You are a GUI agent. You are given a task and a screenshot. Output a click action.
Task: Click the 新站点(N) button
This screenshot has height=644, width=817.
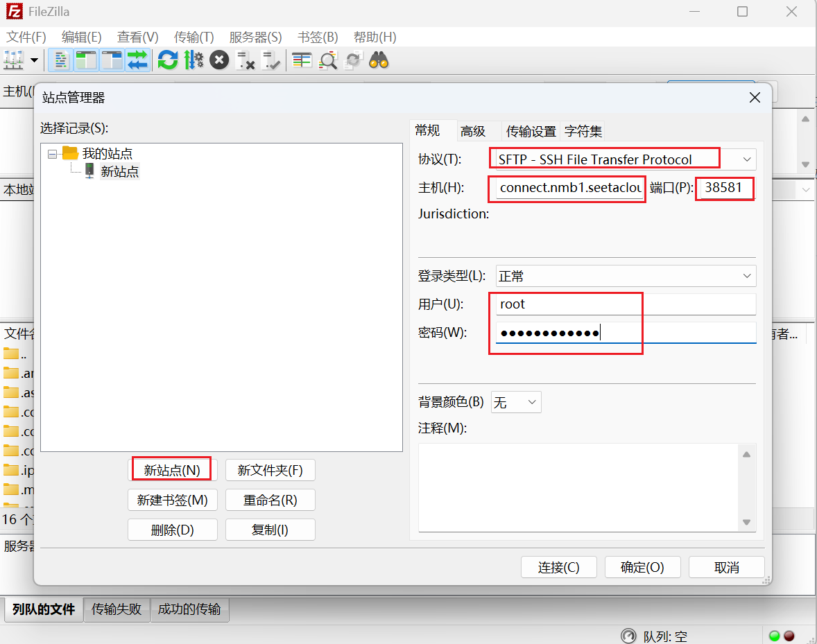173,470
